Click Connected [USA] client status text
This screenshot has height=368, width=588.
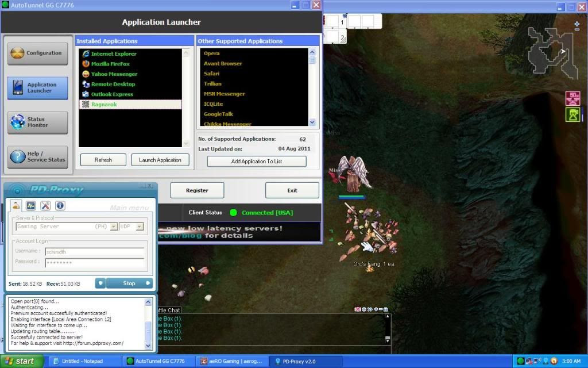[x=268, y=213]
